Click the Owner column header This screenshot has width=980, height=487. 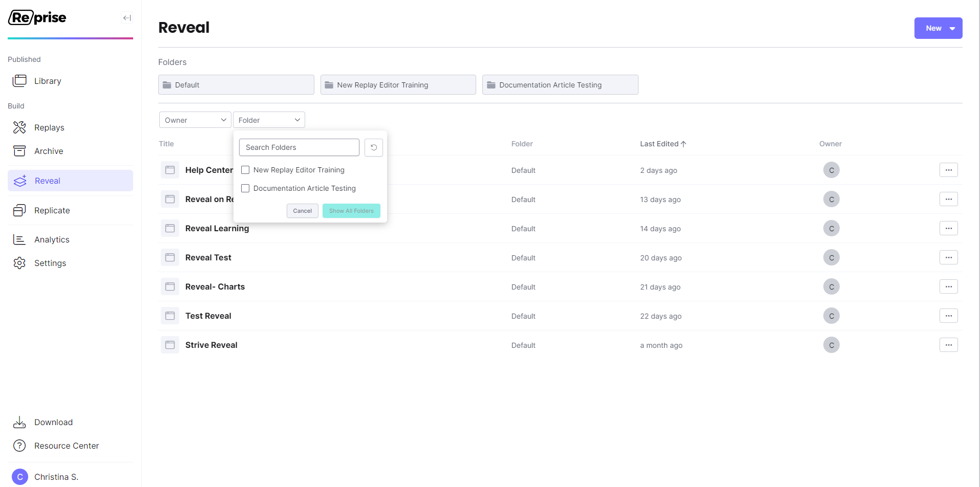830,144
